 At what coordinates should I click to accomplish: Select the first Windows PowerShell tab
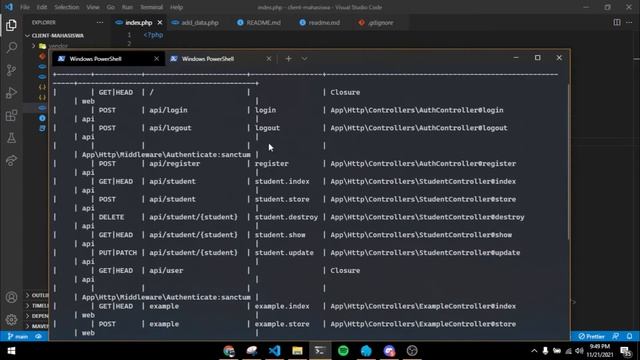pyautogui.click(x=109, y=59)
